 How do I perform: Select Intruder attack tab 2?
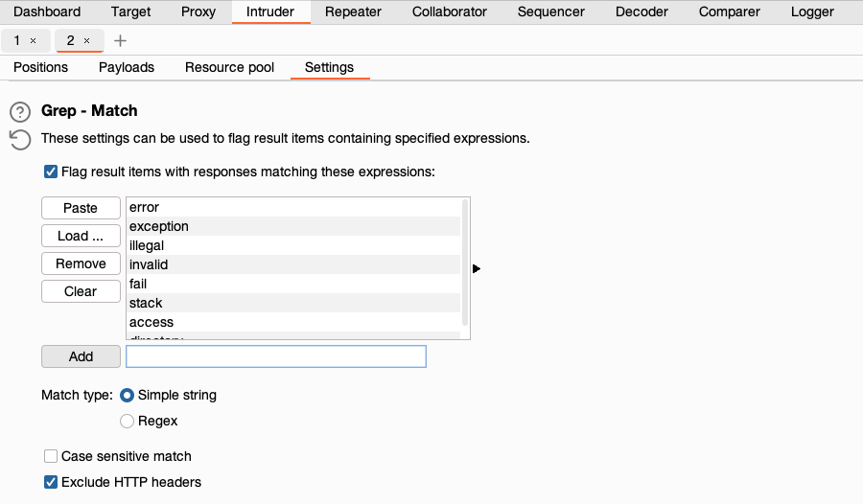[70, 40]
